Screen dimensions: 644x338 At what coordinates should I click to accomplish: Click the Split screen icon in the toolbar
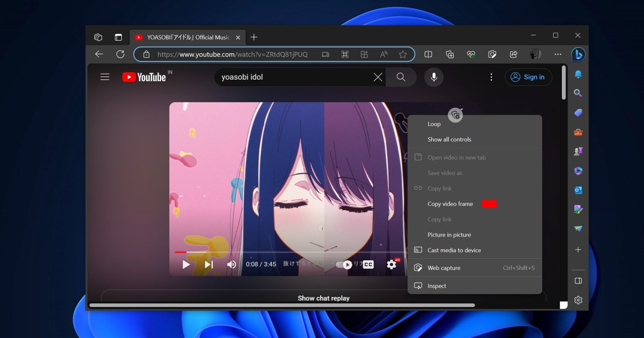click(428, 55)
